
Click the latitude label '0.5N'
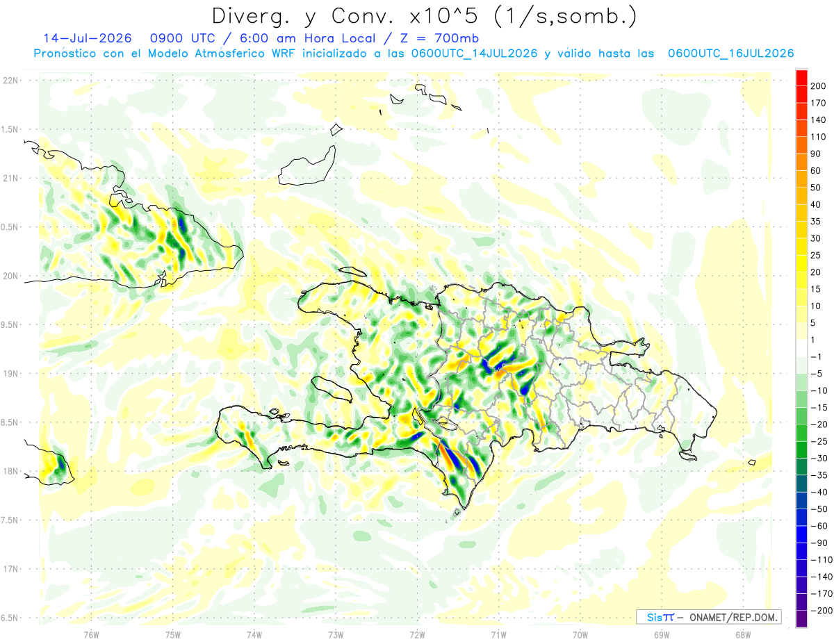[x=10, y=227]
